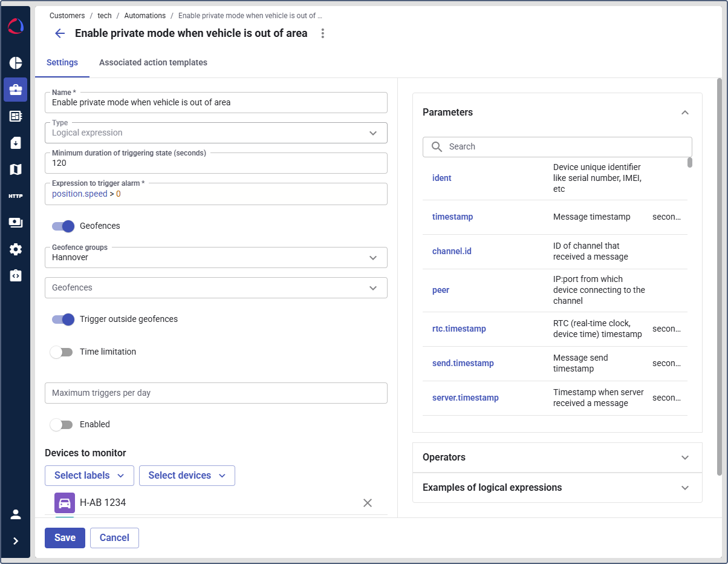
Task: Open the Select devices dropdown
Action: point(187,476)
